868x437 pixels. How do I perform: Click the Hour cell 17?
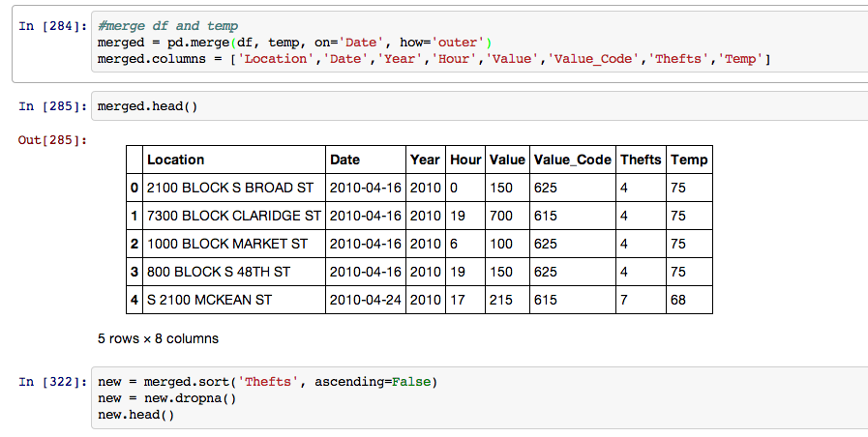tap(465, 300)
